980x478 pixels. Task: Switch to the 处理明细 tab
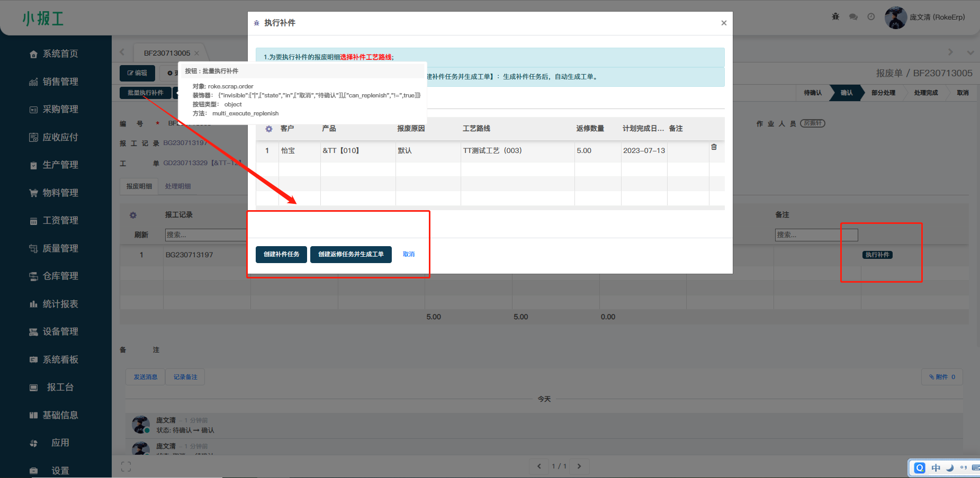178,186
